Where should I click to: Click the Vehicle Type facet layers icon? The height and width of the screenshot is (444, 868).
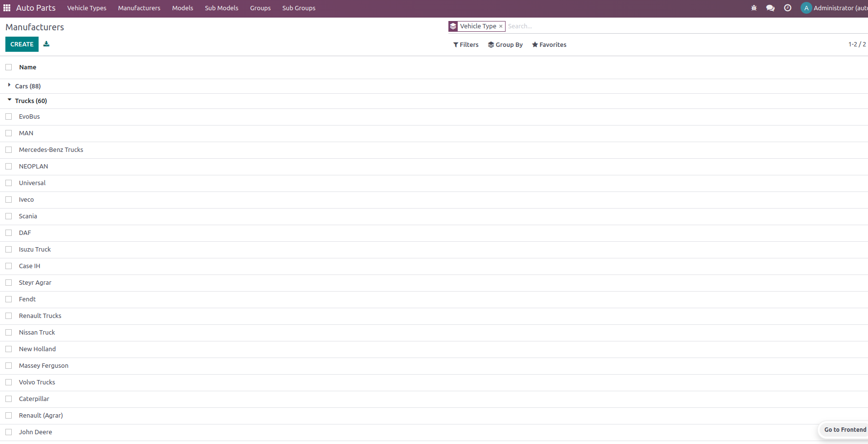(x=453, y=26)
